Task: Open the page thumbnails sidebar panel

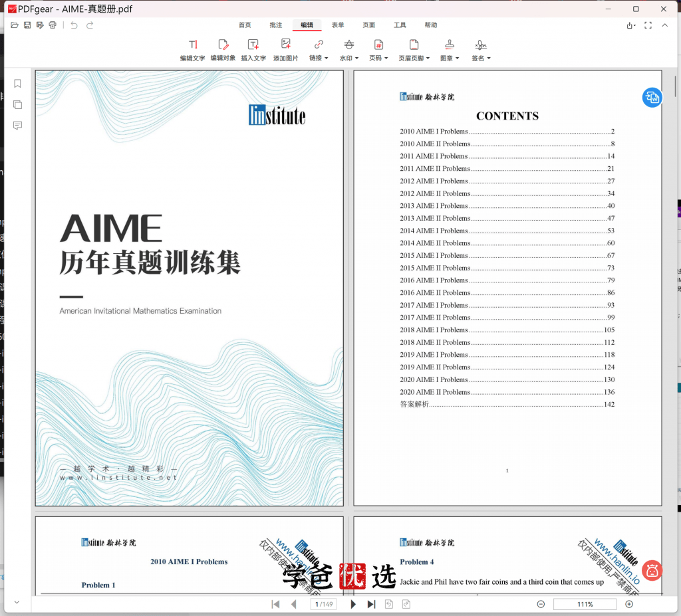Action: coord(17,104)
